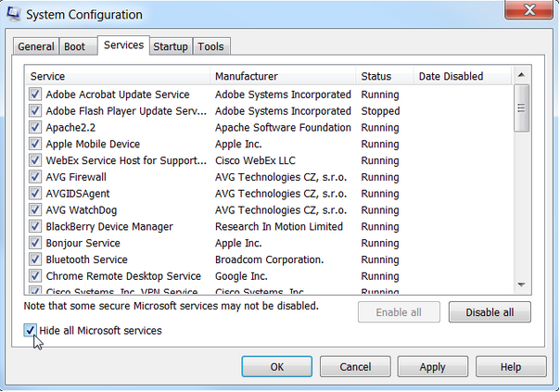Sort by the Manufacturer column header
Viewport: 560px width, 392px height.
pos(283,76)
